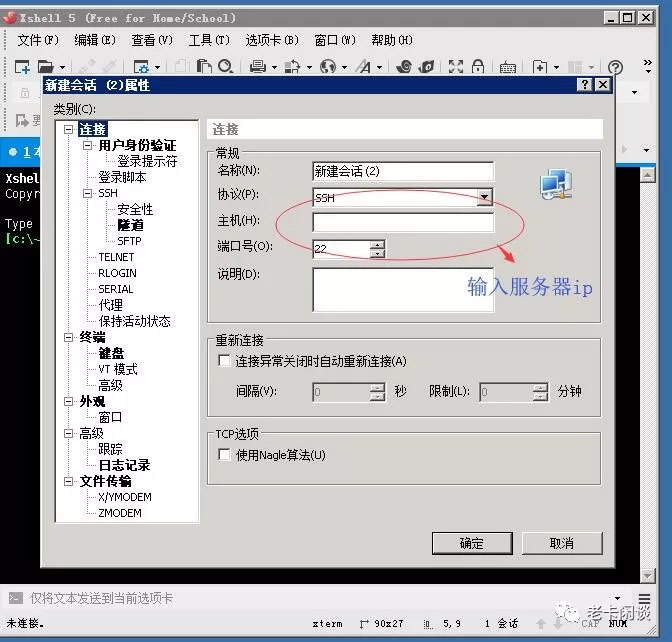This screenshot has height=642, width=672.
Task: Select 键盘 under 终端
Action: [x=111, y=353]
